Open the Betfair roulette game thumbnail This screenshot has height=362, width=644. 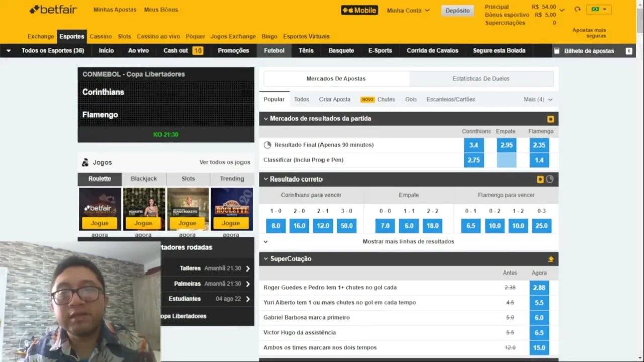tap(100, 209)
